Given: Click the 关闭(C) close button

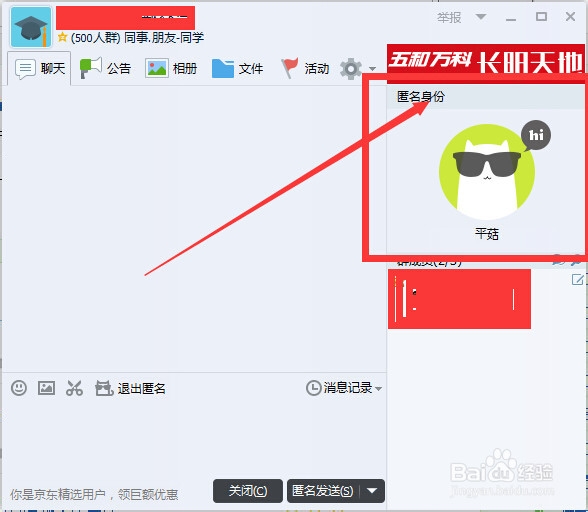Looking at the screenshot, I should click(x=248, y=491).
